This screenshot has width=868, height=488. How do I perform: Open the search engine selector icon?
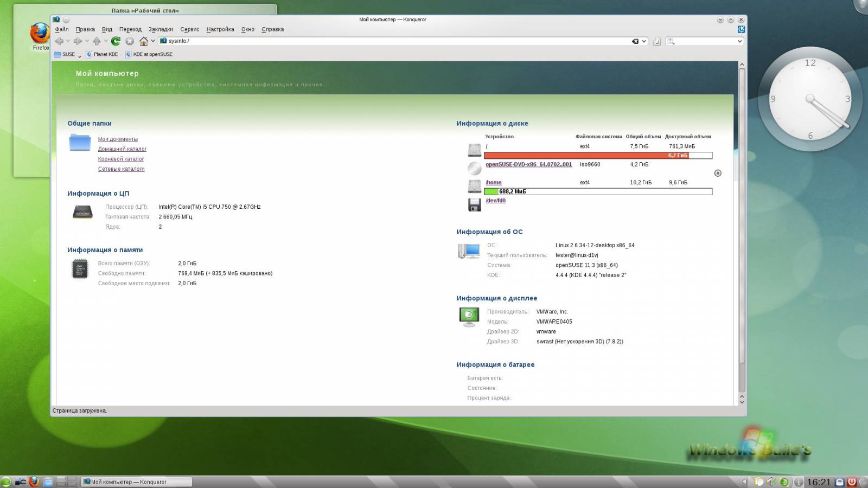point(671,41)
